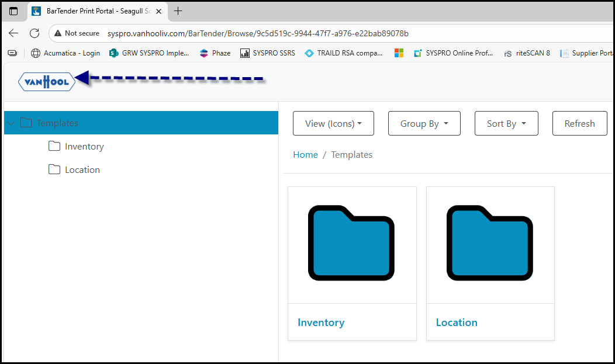The image size is (615, 364).
Task: Click the browser refresh page icon
Action: [34, 33]
